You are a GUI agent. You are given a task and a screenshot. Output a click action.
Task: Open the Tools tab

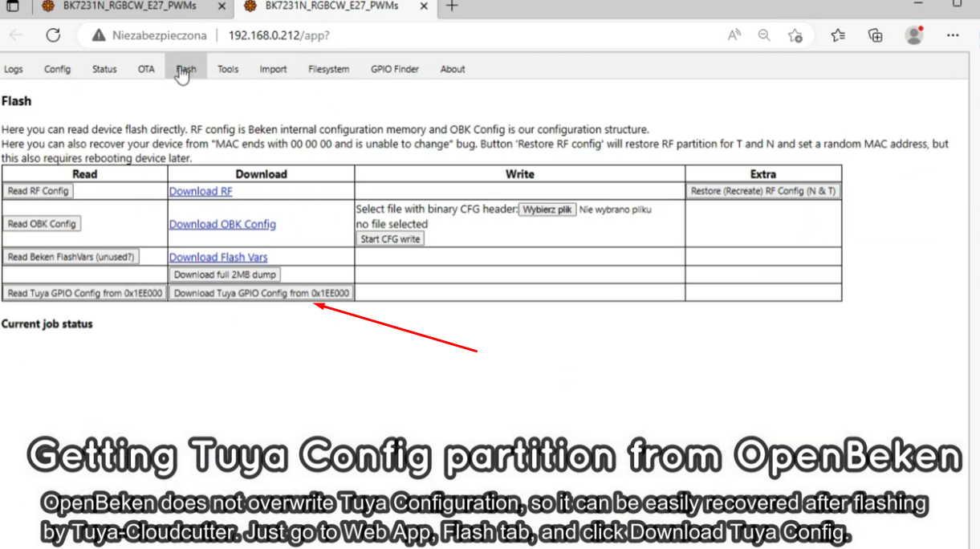[228, 69]
